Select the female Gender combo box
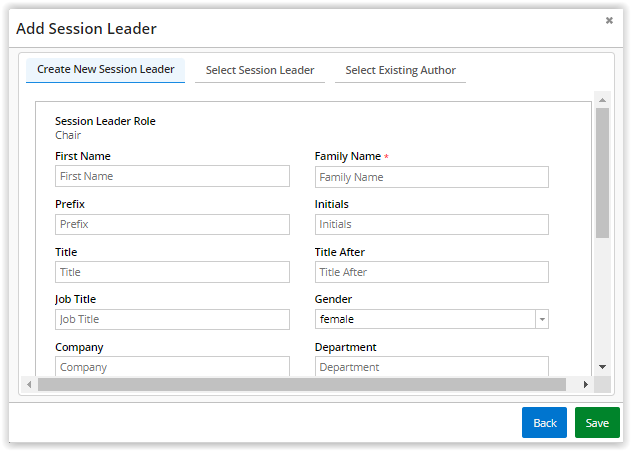Image resolution: width=631 pixels, height=451 pixels. pos(431,319)
